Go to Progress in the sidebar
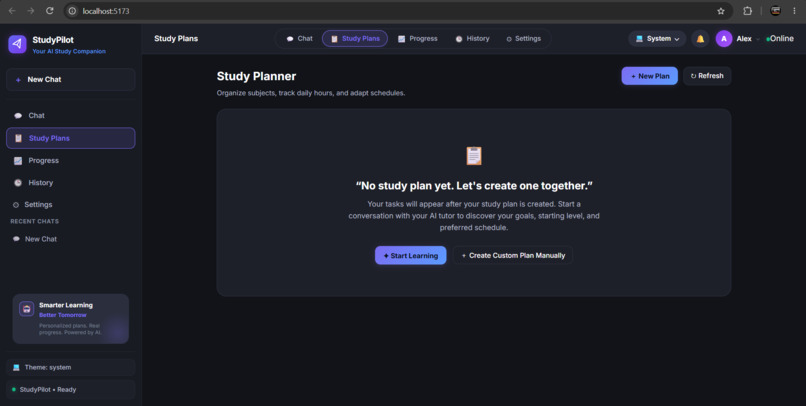 tap(71, 160)
